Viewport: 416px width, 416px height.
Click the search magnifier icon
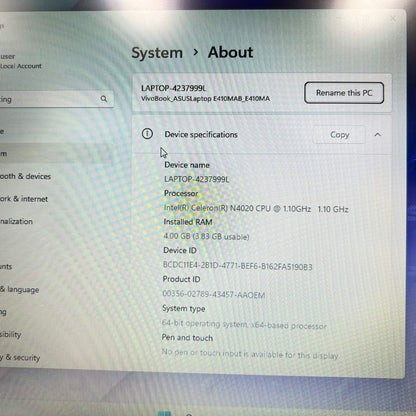104,99
